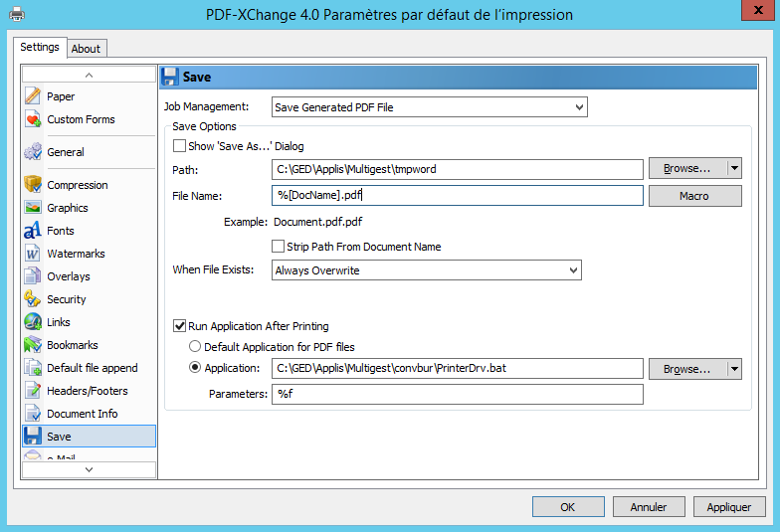Uncheck Run Application After Printing
Image resolution: width=780 pixels, height=532 pixels.
point(180,325)
